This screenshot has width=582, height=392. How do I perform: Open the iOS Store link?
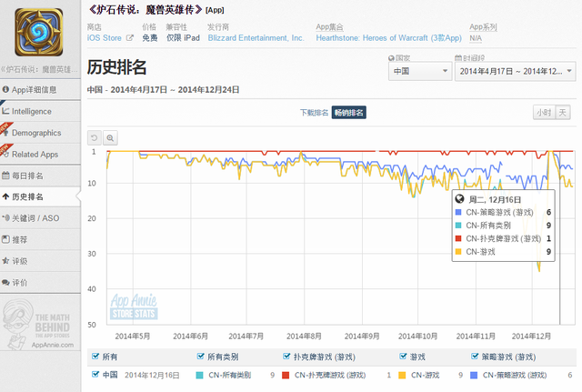105,38
